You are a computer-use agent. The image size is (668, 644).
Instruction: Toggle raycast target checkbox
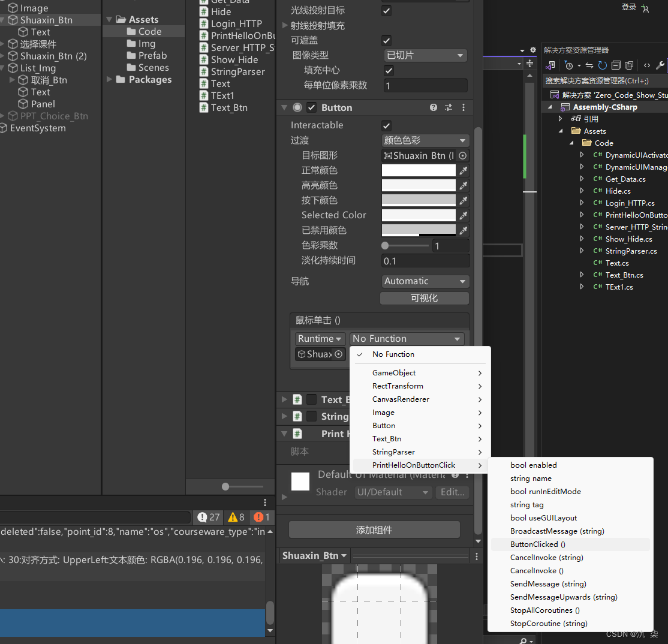[386, 11]
